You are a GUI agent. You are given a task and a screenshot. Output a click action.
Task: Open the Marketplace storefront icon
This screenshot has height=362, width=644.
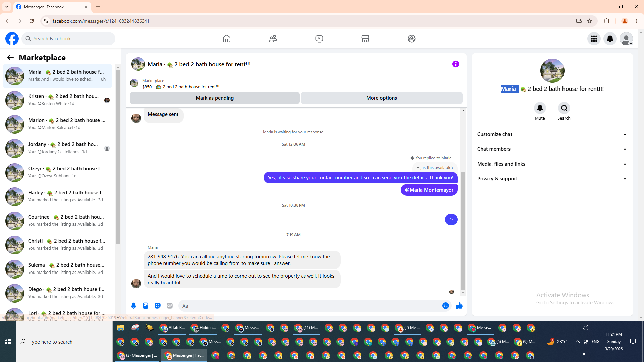(x=365, y=39)
